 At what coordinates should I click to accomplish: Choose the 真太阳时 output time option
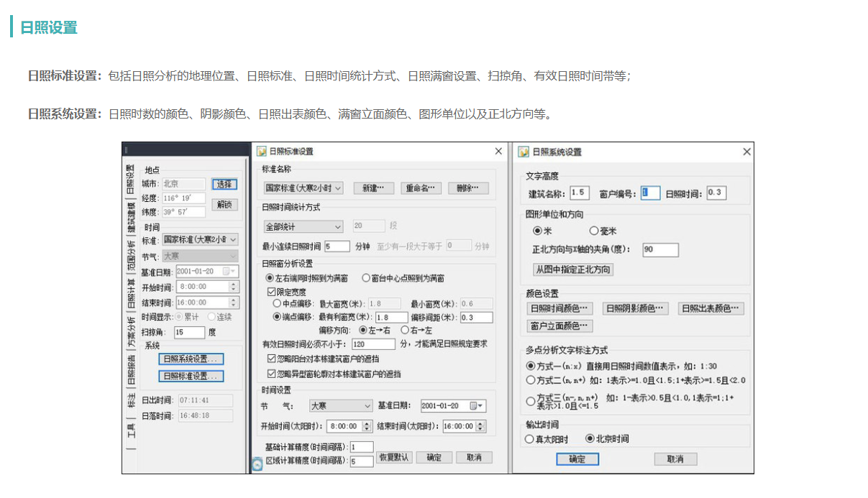[x=530, y=439]
